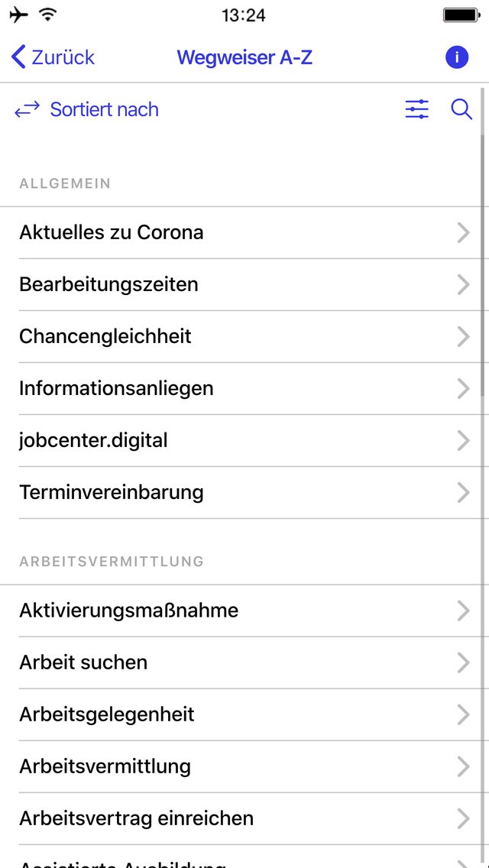Tap the sort direction arrows icon
489x868 pixels.
point(26,109)
